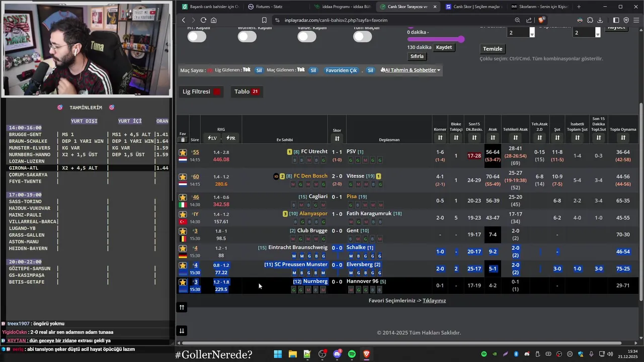
Task: Open Spotify from the taskbar
Action: pos(352,354)
